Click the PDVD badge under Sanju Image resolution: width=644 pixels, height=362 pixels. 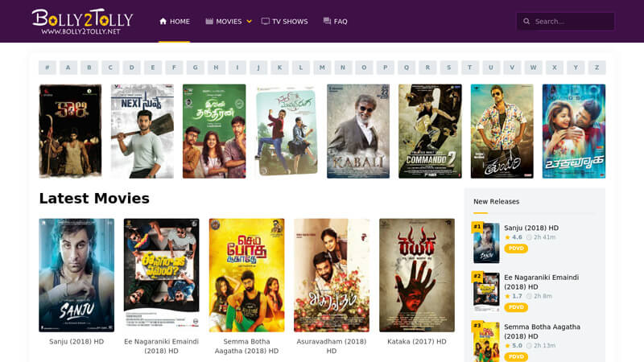pyautogui.click(x=516, y=249)
